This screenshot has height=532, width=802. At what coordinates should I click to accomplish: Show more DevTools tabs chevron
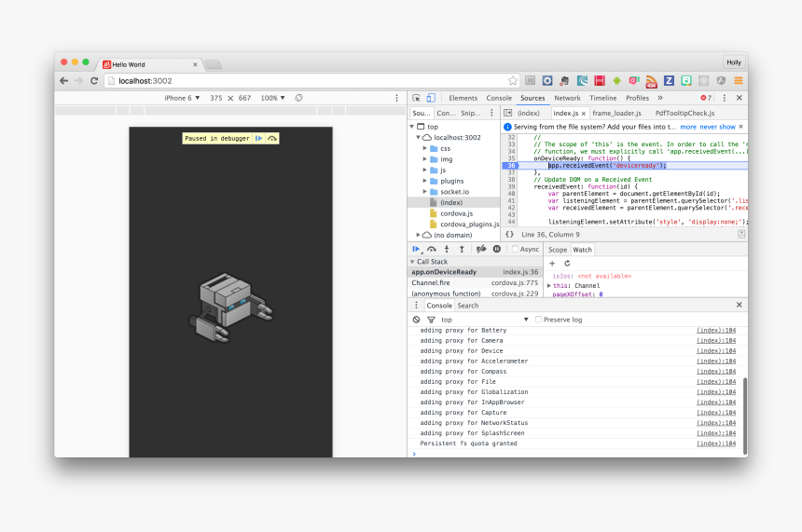[x=660, y=98]
